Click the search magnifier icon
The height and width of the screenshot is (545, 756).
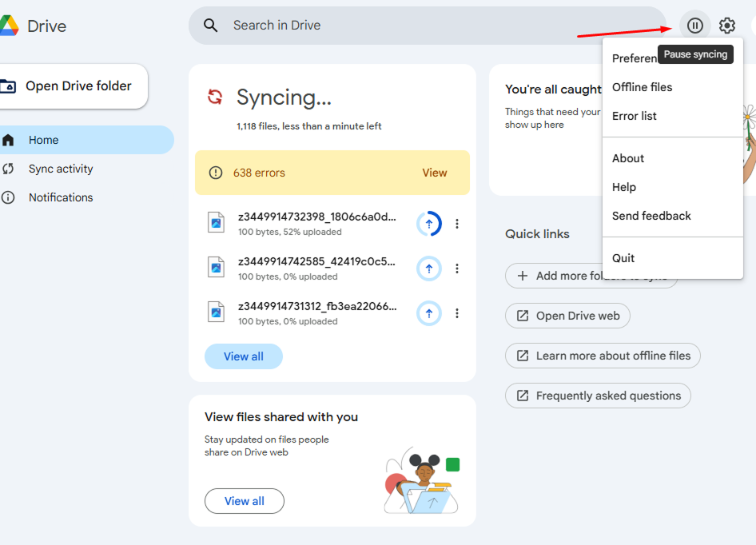211,26
